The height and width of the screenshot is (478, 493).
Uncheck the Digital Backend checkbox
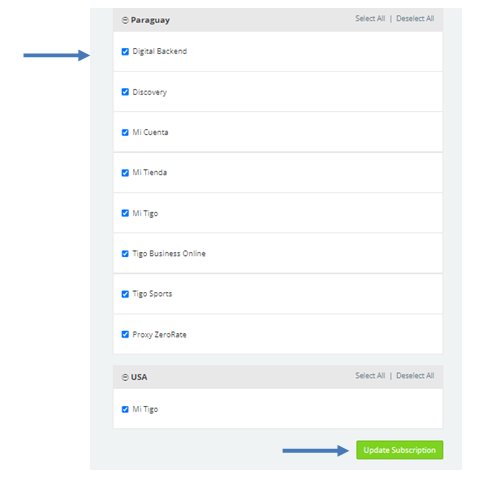tap(125, 52)
